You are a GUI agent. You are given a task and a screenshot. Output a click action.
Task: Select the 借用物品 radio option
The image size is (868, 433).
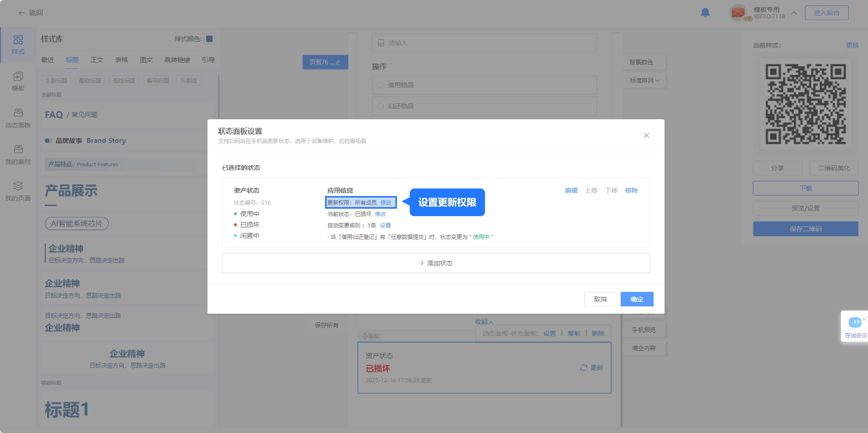click(x=380, y=85)
